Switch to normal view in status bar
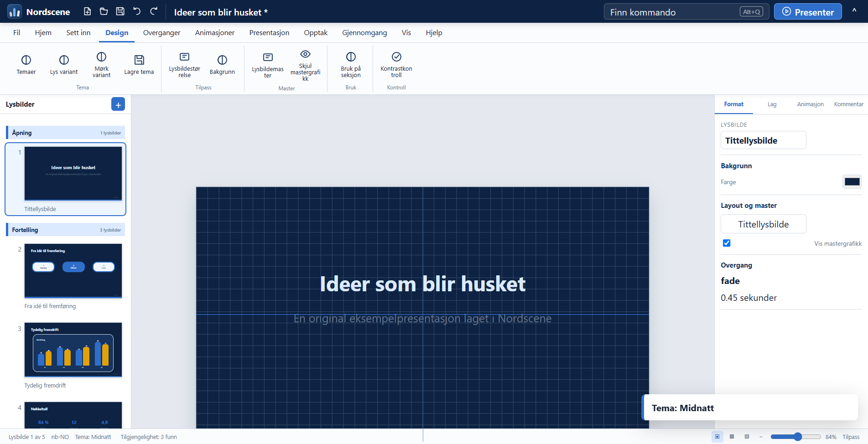This screenshot has height=444, width=868. click(717, 437)
